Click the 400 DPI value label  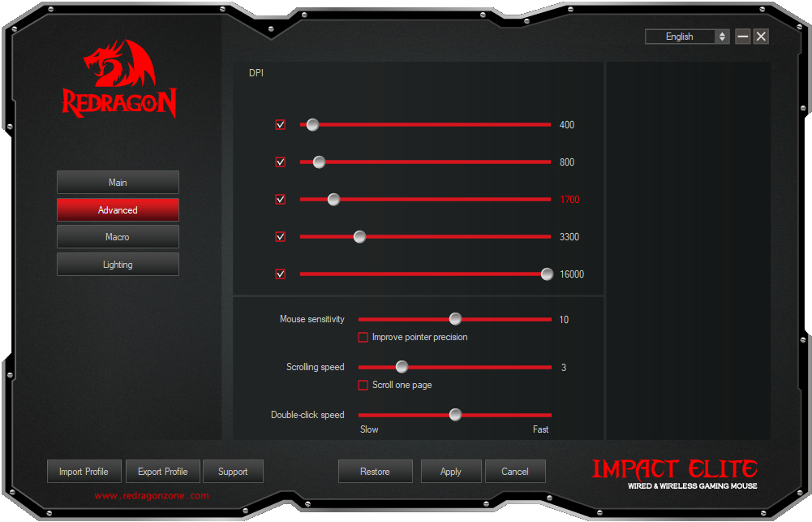[x=567, y=125]
